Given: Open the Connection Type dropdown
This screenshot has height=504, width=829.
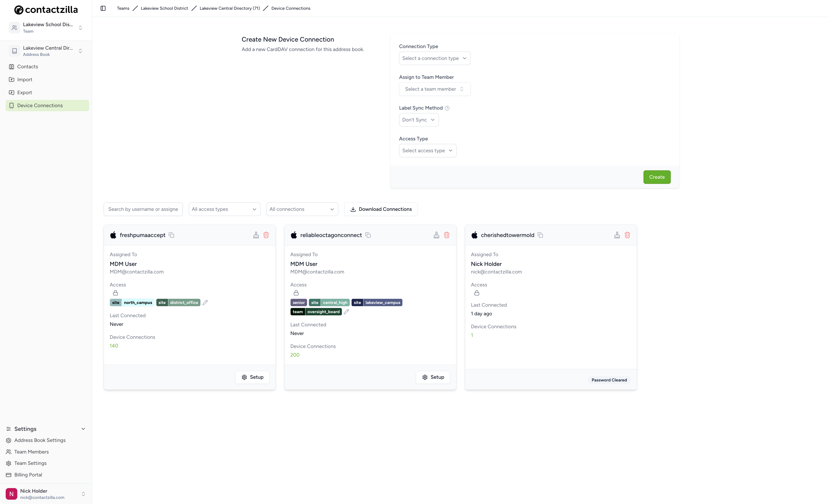Looking at the screenshot, I should pyautogui.click(x=435, y=58).
